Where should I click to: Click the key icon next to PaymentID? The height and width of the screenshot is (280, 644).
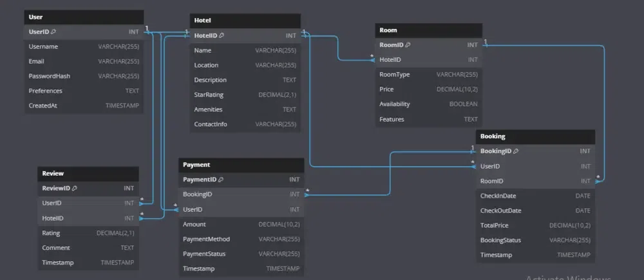click(220, 180)
